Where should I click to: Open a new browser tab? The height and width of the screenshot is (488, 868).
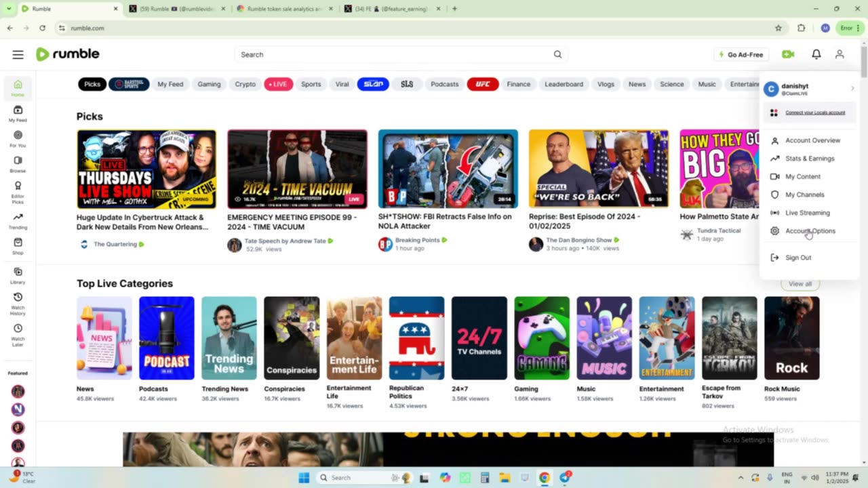point(454,9)
